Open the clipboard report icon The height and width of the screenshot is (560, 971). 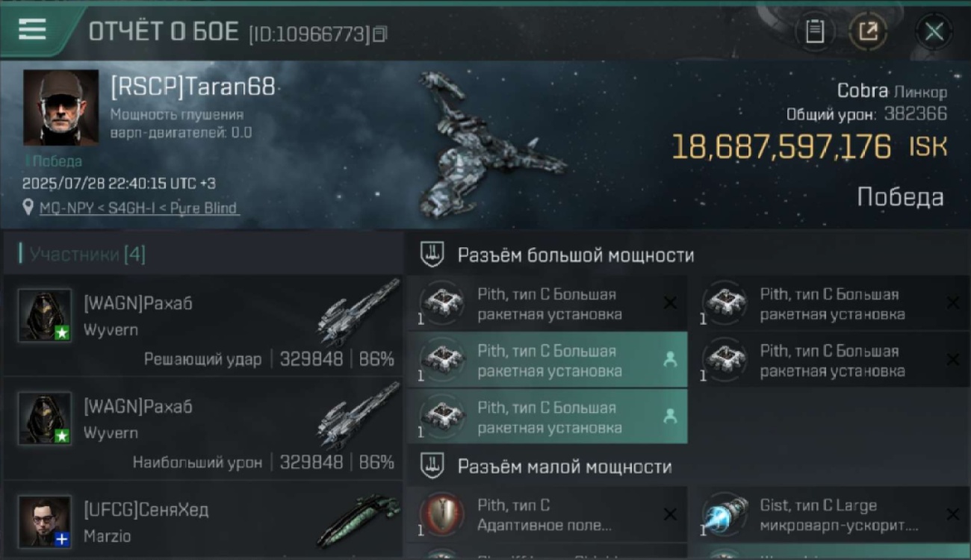click(815, 32)
